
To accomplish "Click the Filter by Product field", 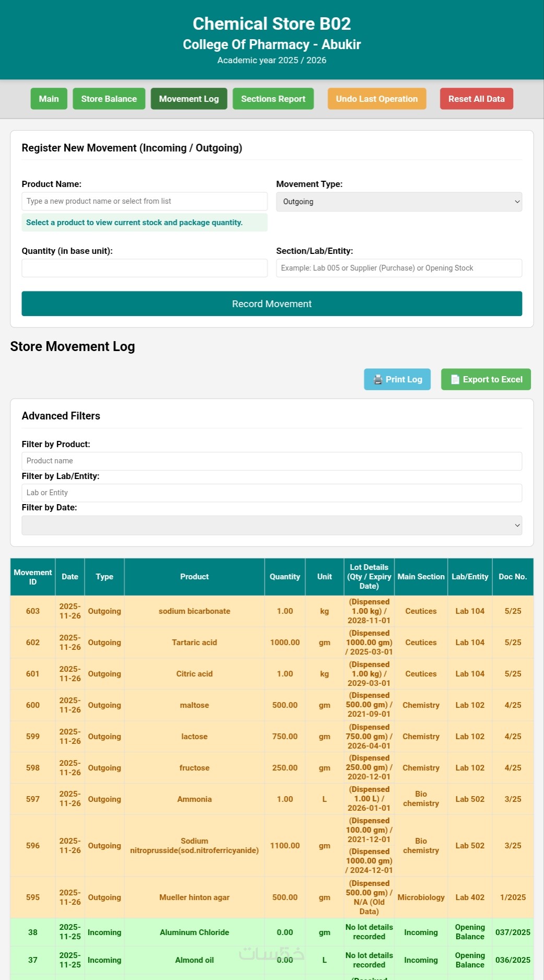I will point(271,461).
